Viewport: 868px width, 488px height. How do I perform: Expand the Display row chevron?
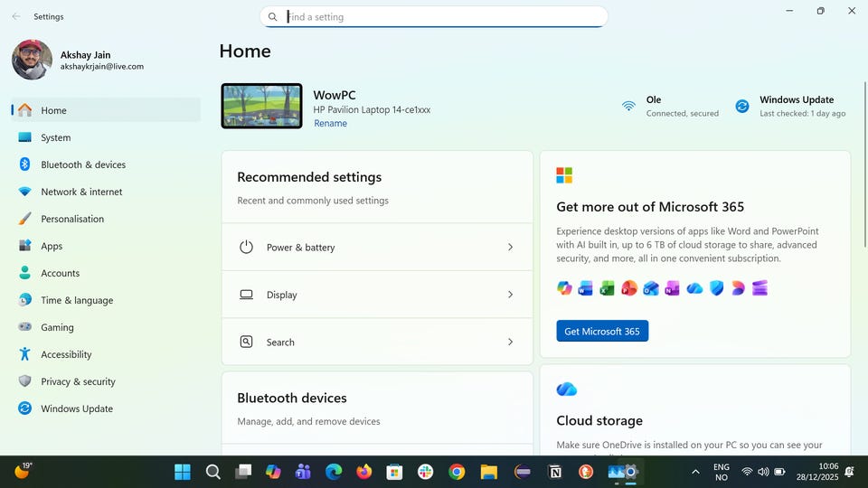coord(510,295)
